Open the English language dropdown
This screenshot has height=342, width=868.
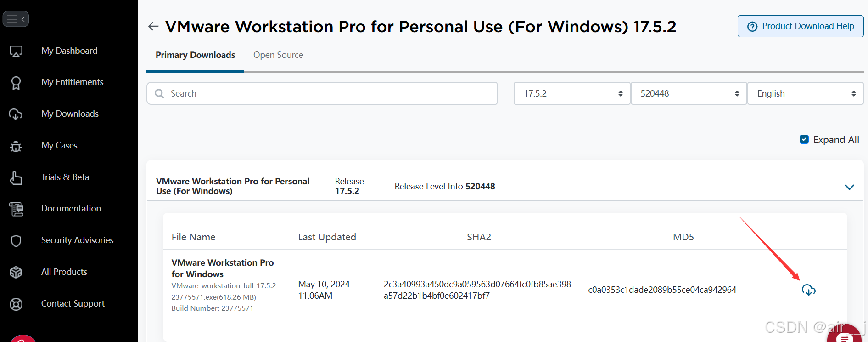click(x=805, y=93)
